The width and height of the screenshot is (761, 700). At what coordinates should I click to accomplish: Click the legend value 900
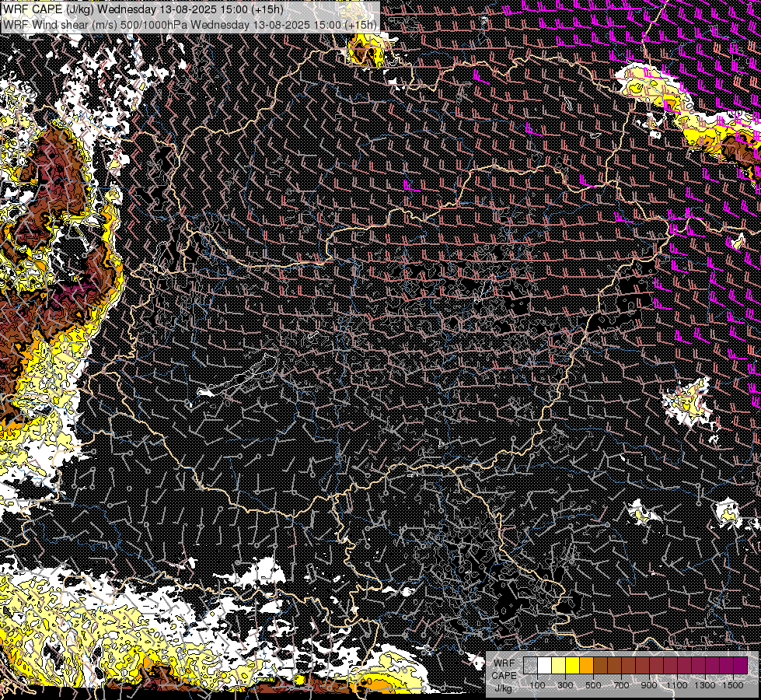(649, 685)
